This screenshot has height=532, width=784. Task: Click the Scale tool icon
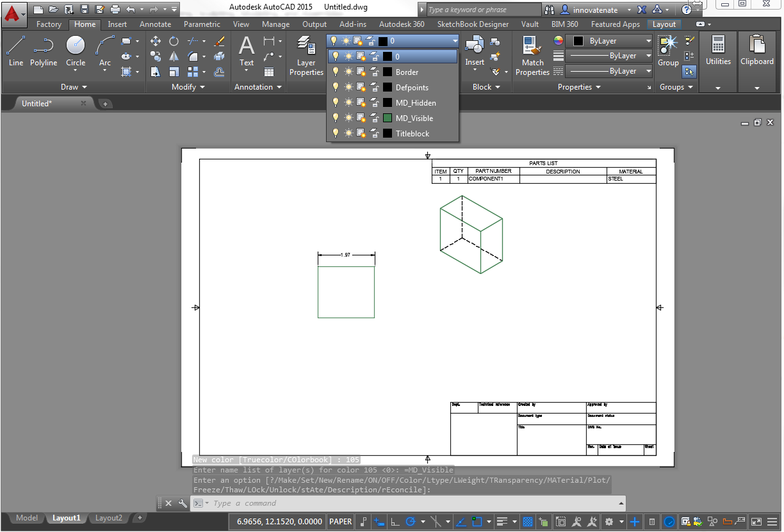coord(174,72)
